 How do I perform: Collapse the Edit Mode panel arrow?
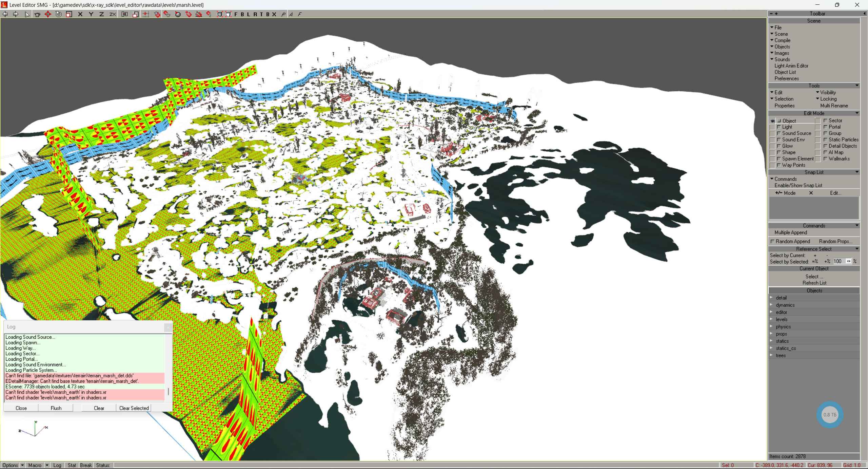click(x=857, y=113)
